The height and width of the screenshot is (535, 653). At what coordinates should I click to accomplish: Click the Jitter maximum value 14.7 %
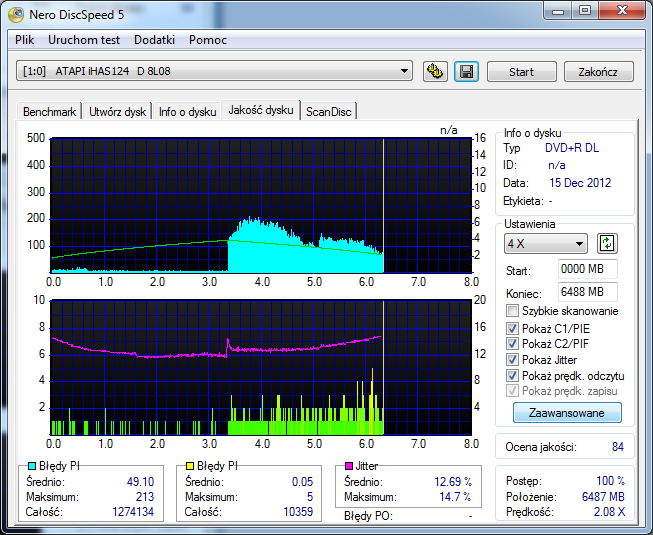pyautogui.click(x=455, y=497)
